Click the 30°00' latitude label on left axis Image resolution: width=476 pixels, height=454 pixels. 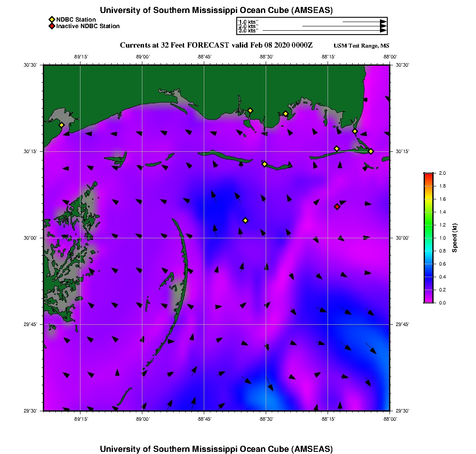pos(30,238)
